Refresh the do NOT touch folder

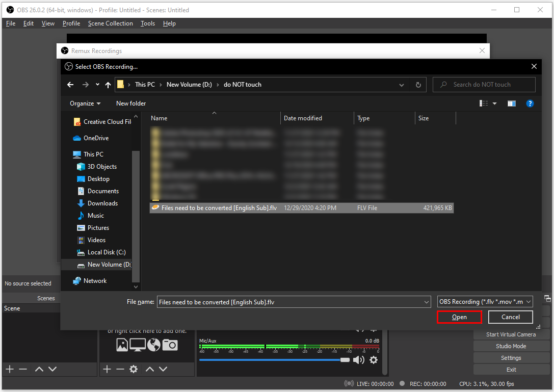tap(418, 85)
